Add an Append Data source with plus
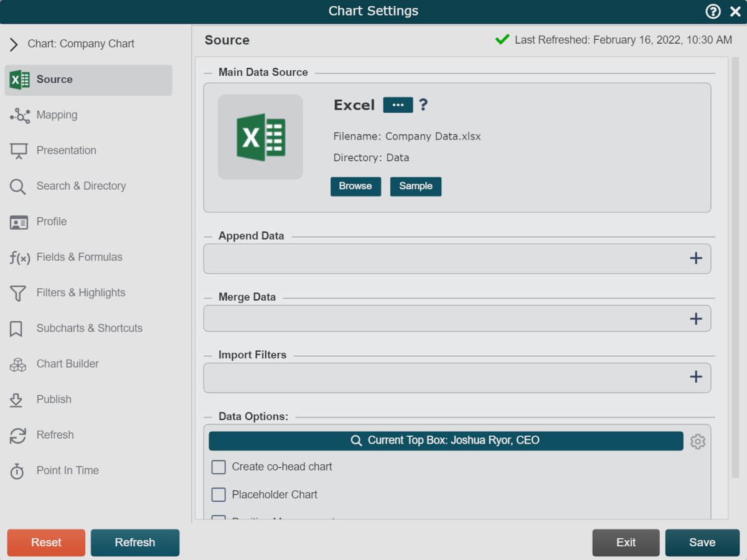Viewport: 747px width, 560px height. click(x=696, y=258)
